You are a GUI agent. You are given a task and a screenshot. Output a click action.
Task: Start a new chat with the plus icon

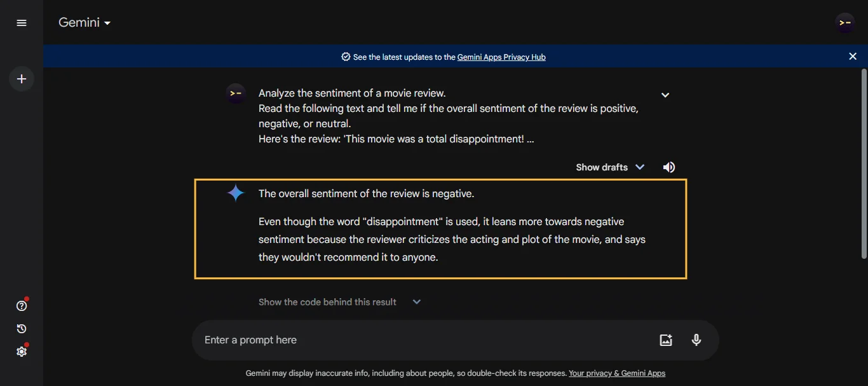click(21, 78)
